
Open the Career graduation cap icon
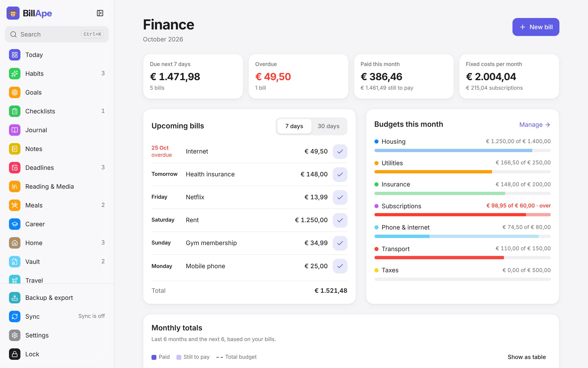pyautogui.click(x=15, y=224)
